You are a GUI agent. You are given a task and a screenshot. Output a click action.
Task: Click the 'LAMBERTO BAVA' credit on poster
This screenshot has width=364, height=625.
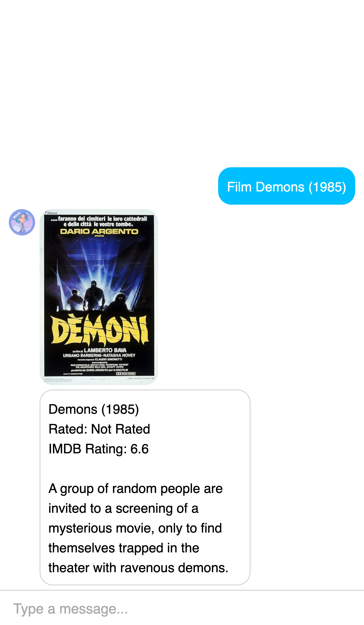pyautogui.click(x=105, y=350)
